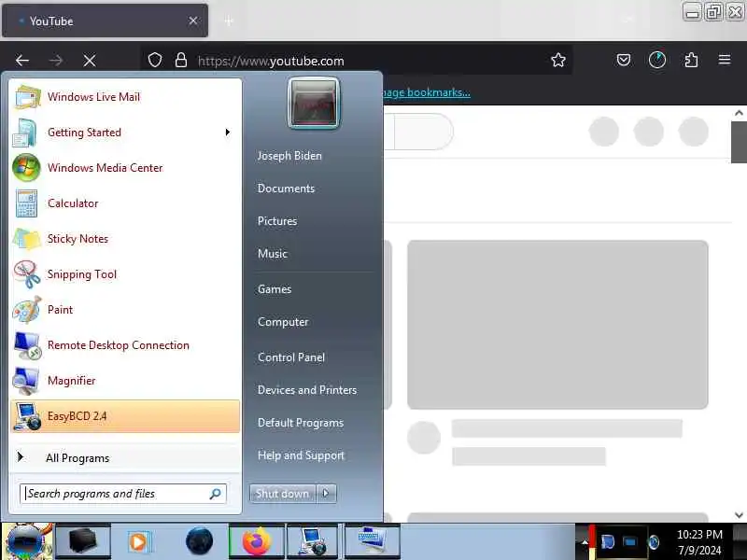Bookmark this page with the star icon
This screenshot has height=560, width=747.
[557, 60]
